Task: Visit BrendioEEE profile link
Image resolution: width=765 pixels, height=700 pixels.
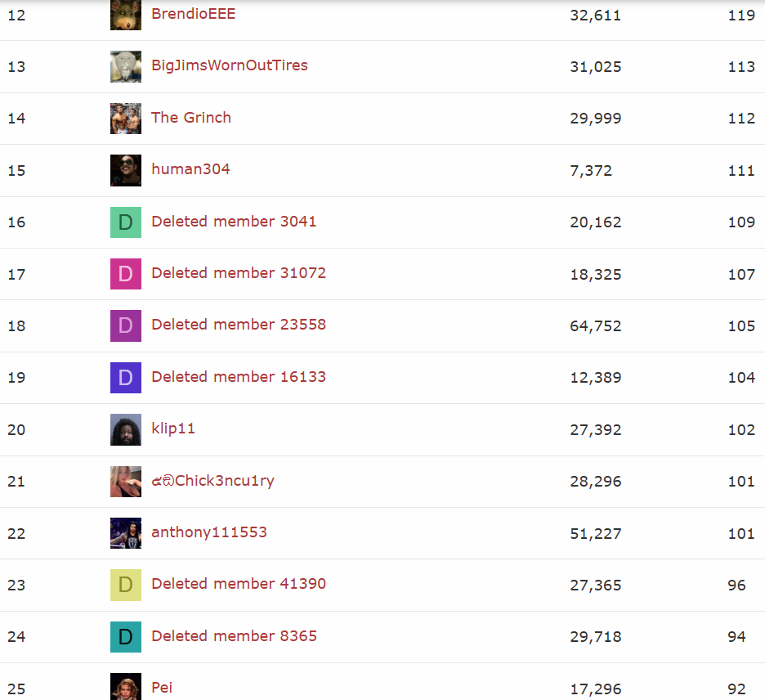Action: coord(193,14)
